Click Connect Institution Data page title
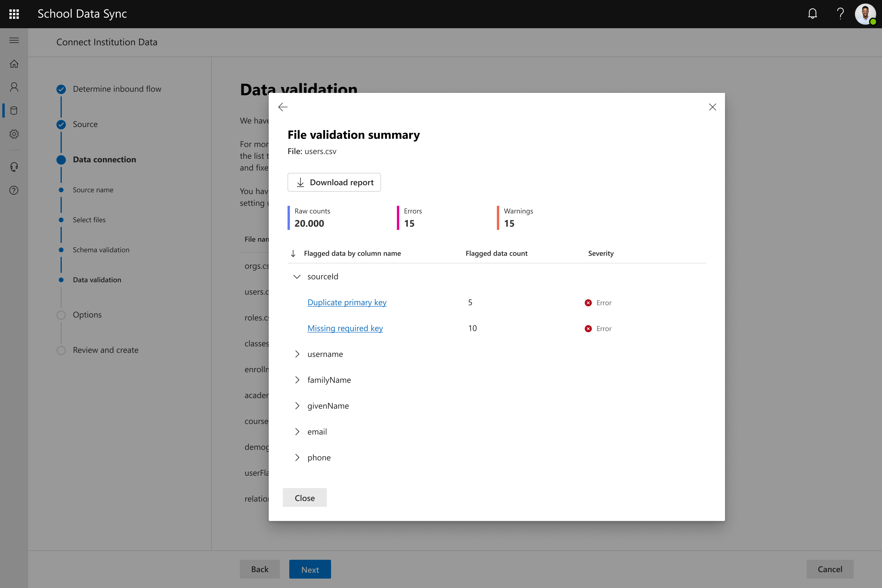The height and width of the screenshot is (588, 882). pos(107,42)
